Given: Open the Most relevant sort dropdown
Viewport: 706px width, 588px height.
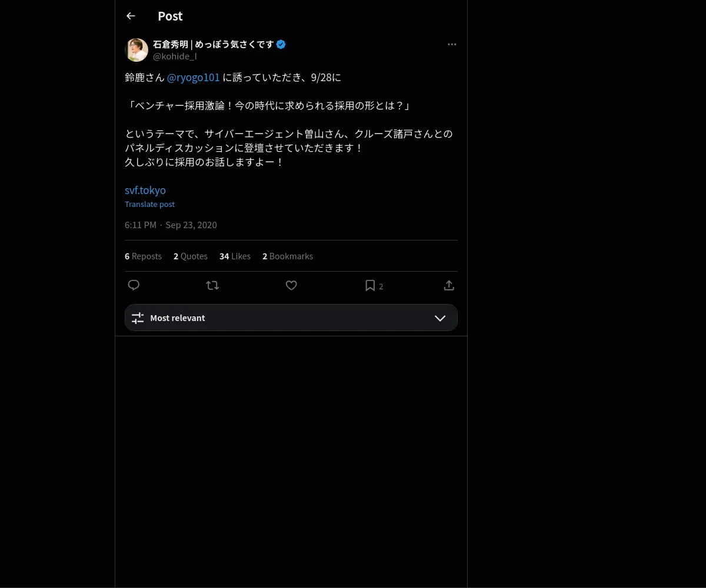Looking at the screenshot, I should (291, 318).
